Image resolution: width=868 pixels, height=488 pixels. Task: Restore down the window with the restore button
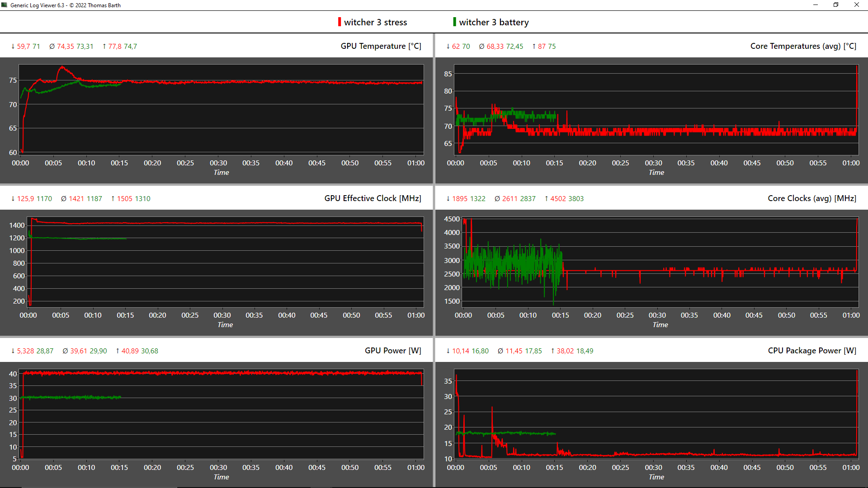836,5
